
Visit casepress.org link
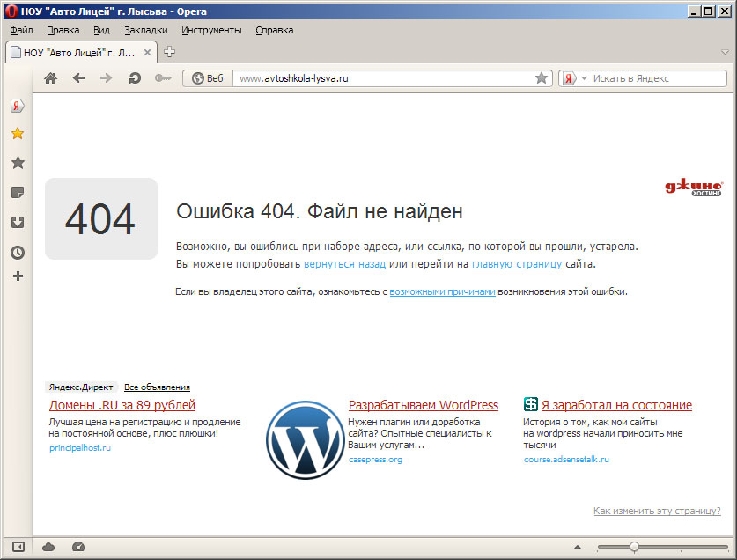(375, 460)
